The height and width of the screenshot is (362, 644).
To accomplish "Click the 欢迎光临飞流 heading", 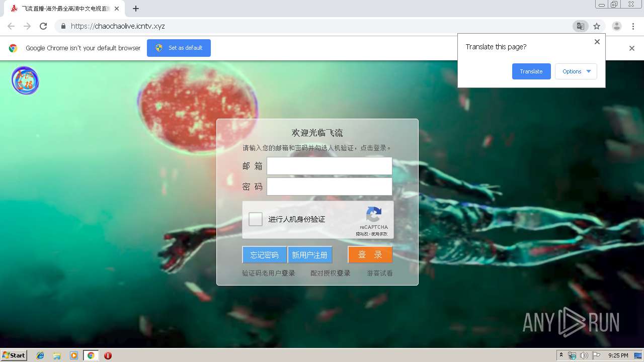I will point(317,133).
